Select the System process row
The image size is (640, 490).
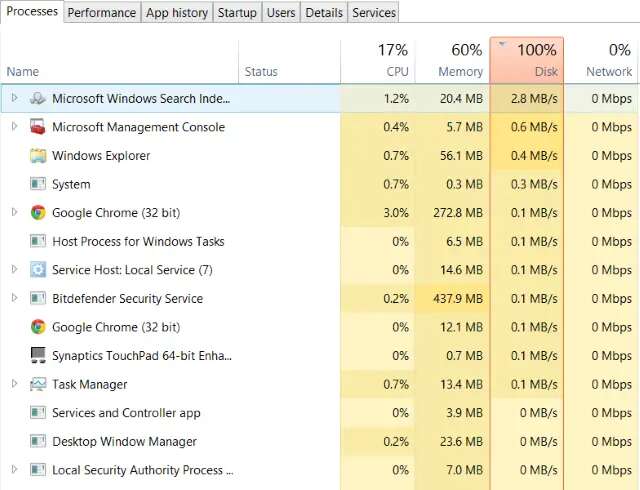pos(320,184)
